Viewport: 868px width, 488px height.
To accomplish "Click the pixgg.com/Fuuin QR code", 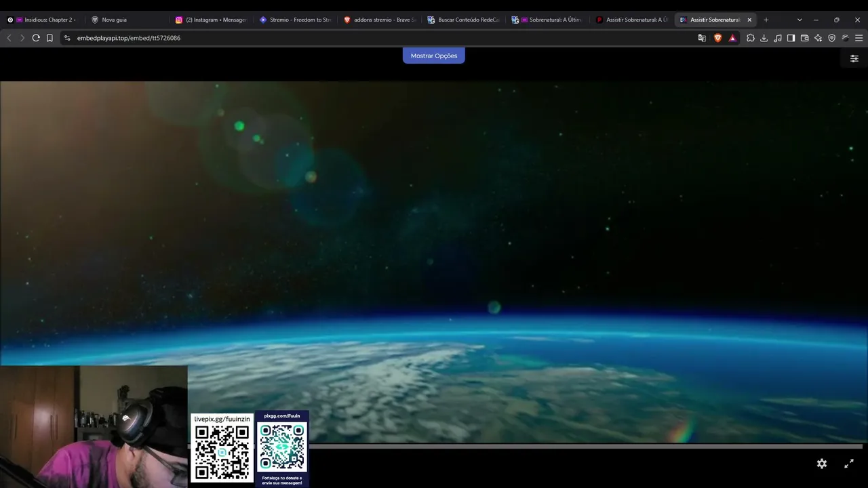I will click(282, 448).
